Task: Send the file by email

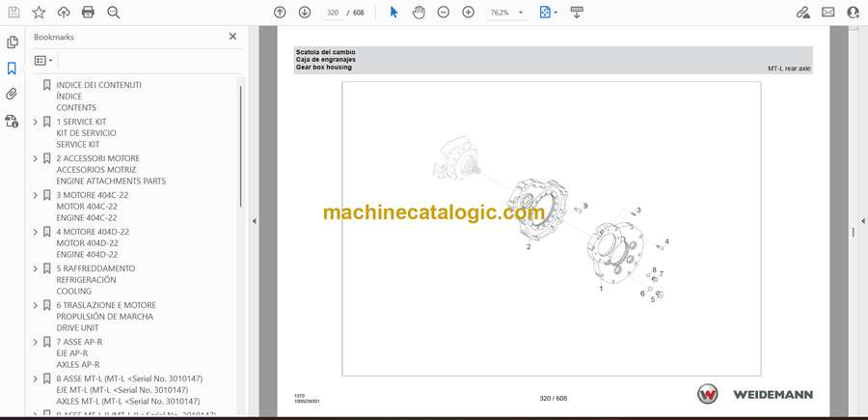Action: (x=828, y=13)
